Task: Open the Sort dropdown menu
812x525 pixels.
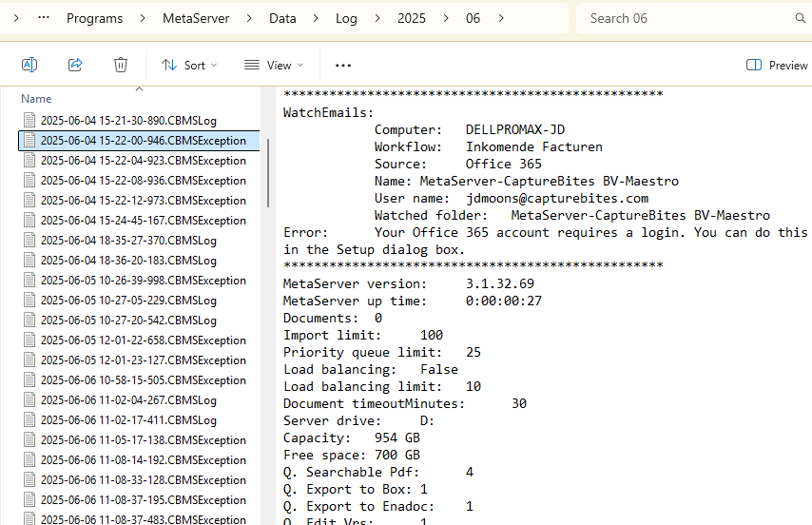Action: click(x=189, y=66)
